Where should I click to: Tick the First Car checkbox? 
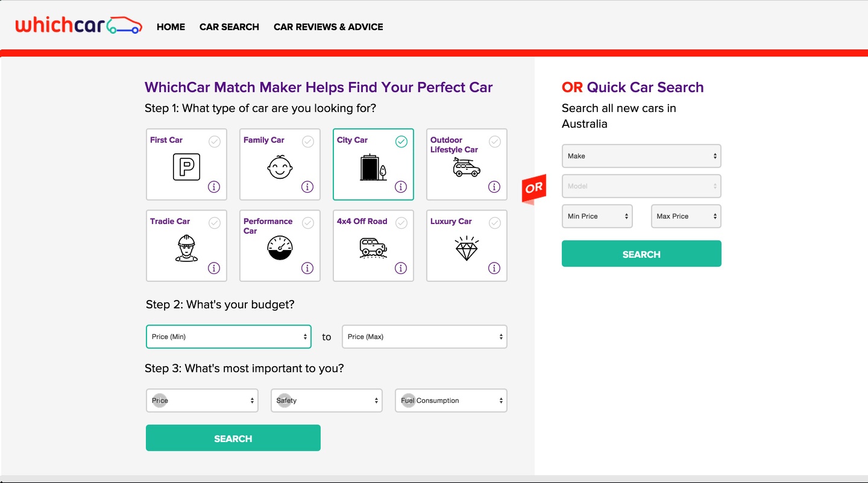click(x=215, y=142)
